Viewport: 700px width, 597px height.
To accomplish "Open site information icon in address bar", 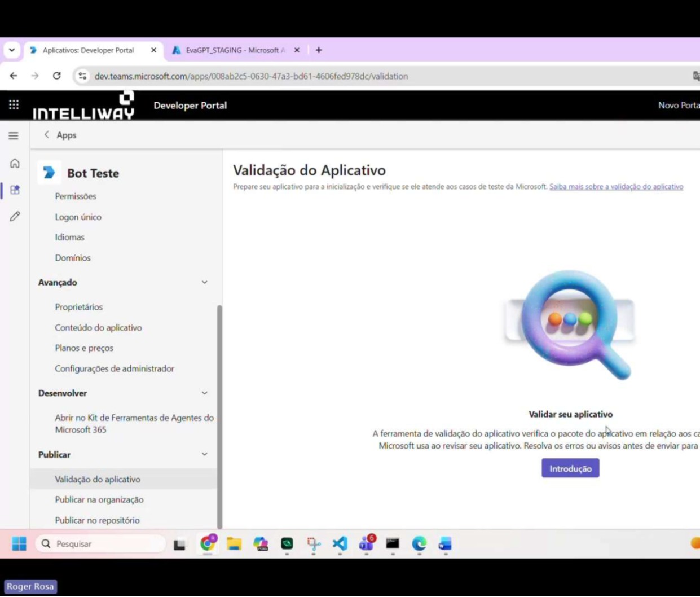I will coord(82,76).
